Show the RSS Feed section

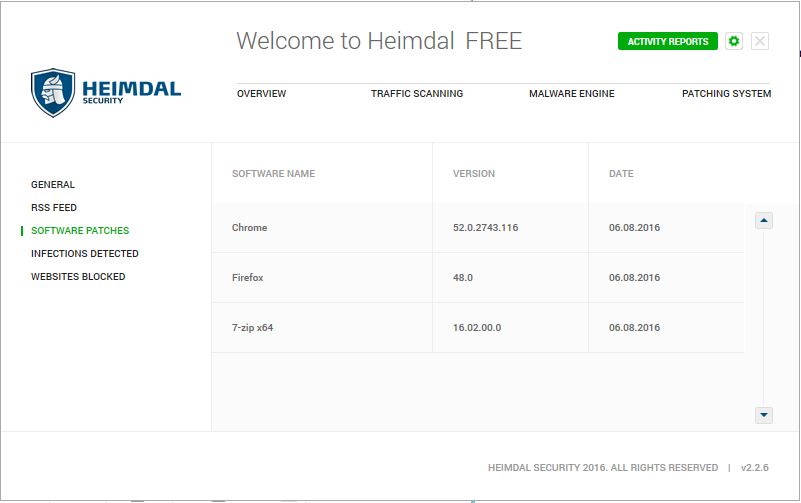click(54, 208)
